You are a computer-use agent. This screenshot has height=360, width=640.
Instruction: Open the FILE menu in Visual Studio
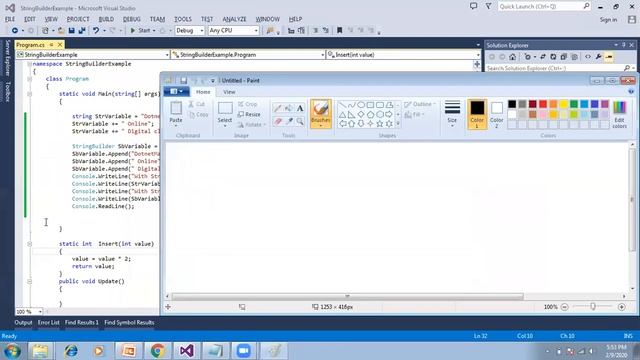click(10, 19)
